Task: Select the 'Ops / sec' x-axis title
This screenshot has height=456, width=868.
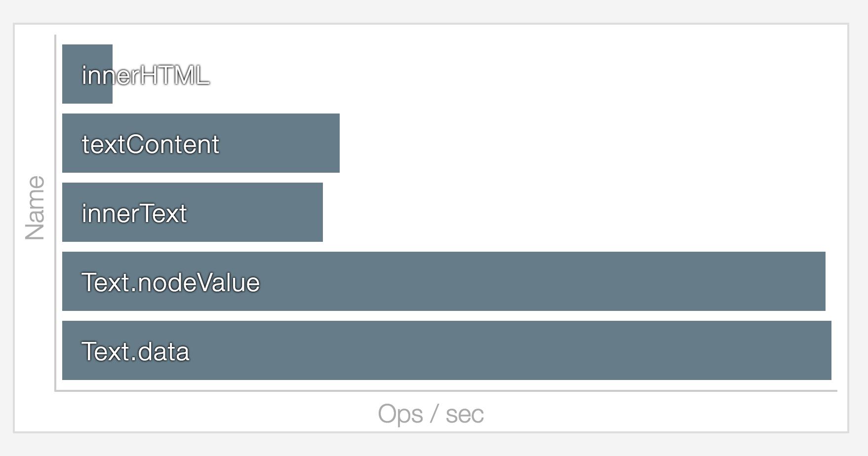Action: pyautogui.click(x=431, y=414)
